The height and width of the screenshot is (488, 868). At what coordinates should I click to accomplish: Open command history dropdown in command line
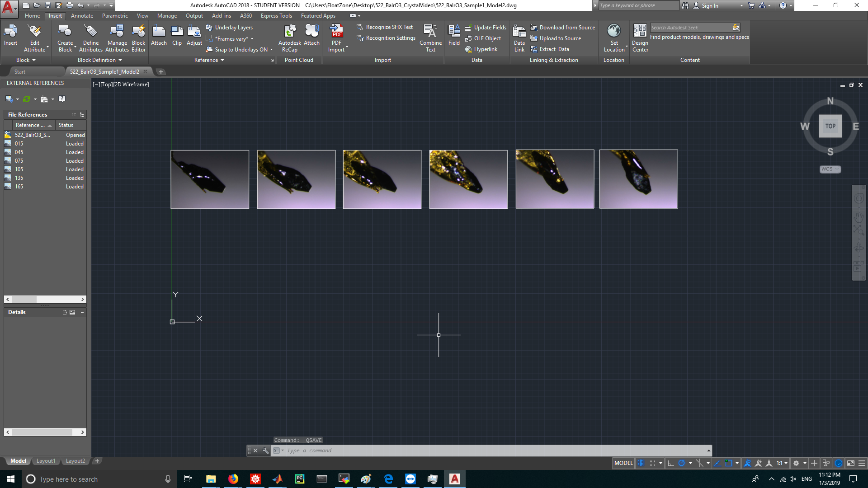[708, 450]
